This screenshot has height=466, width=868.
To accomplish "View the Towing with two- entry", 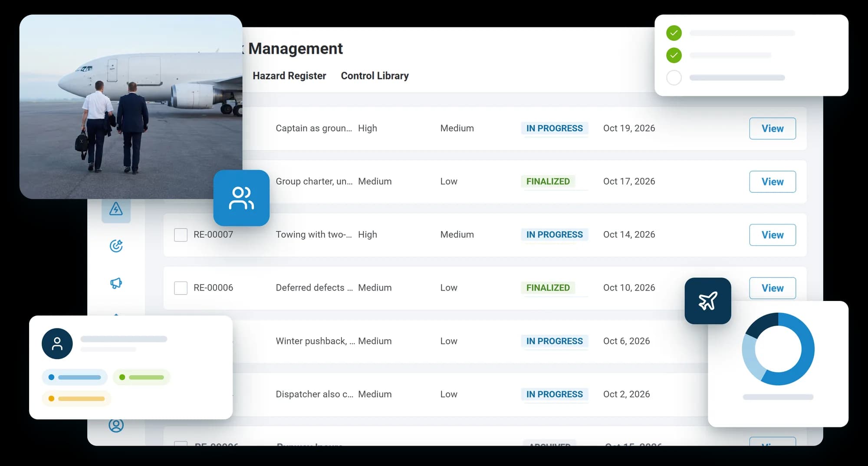I will (x=773, y=235).
